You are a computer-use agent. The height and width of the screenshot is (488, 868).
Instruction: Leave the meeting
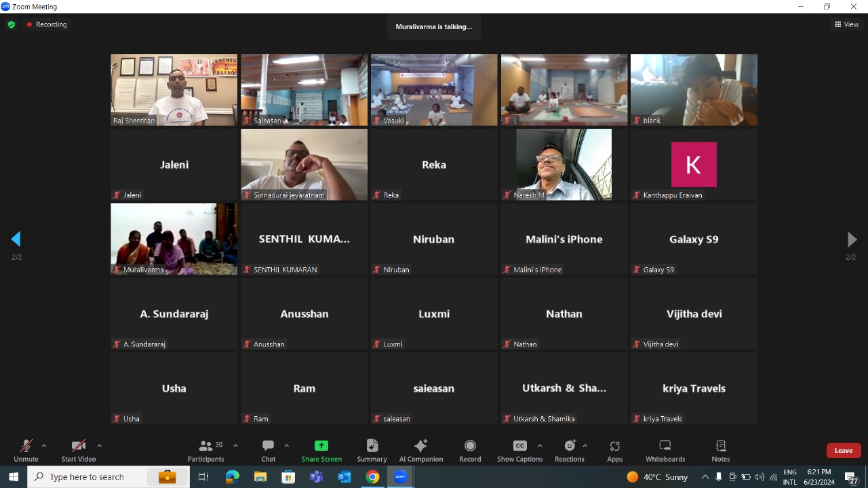click(844, 450)
